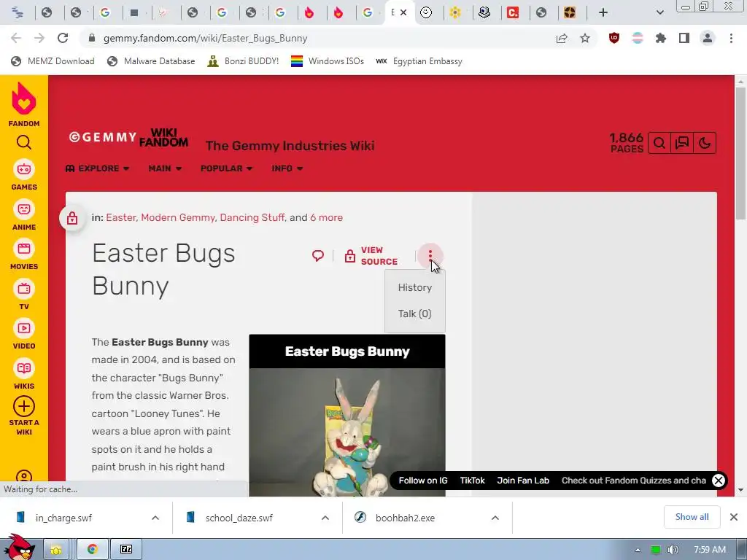The width and height of the screenshot is (747, 560).
Task: Open Windows ISOs bookmark
Action: pyautogui.click(x=328, y=61)
